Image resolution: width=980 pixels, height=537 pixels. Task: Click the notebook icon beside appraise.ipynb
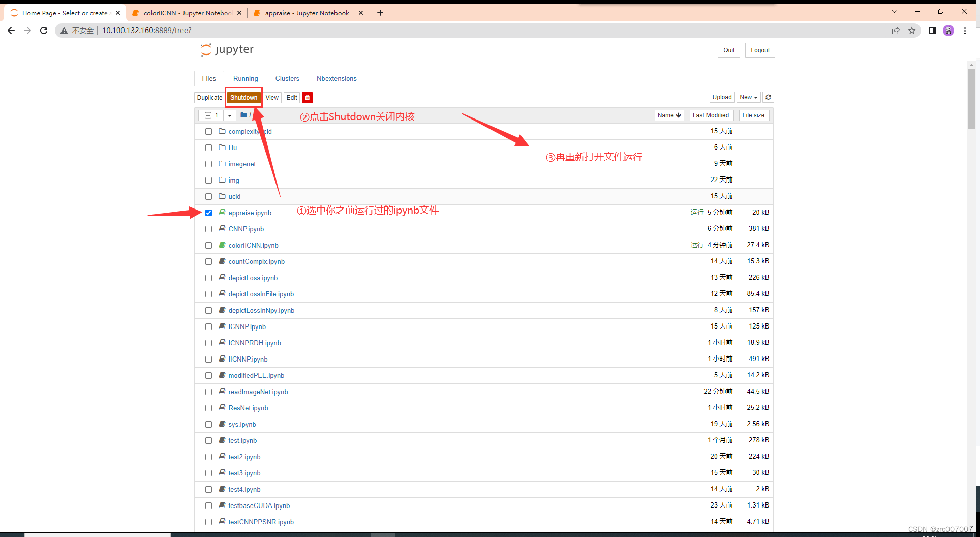coord(222,213)
